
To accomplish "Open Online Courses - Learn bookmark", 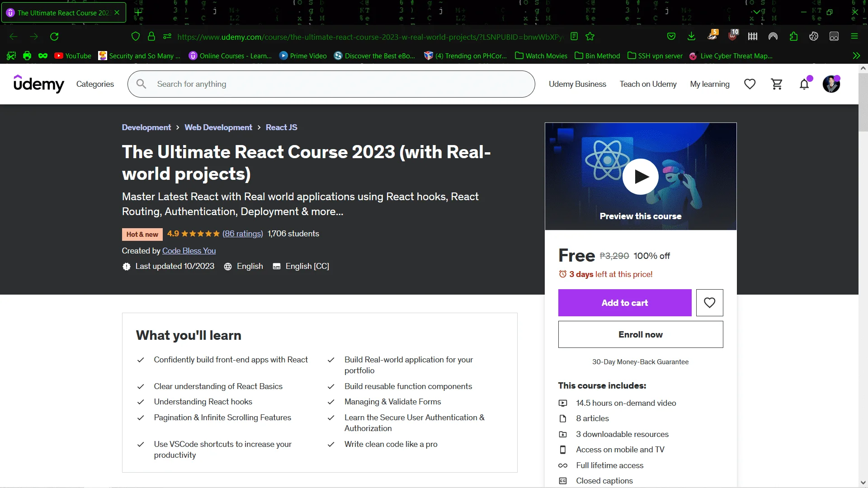I will [x=230, y=56].
